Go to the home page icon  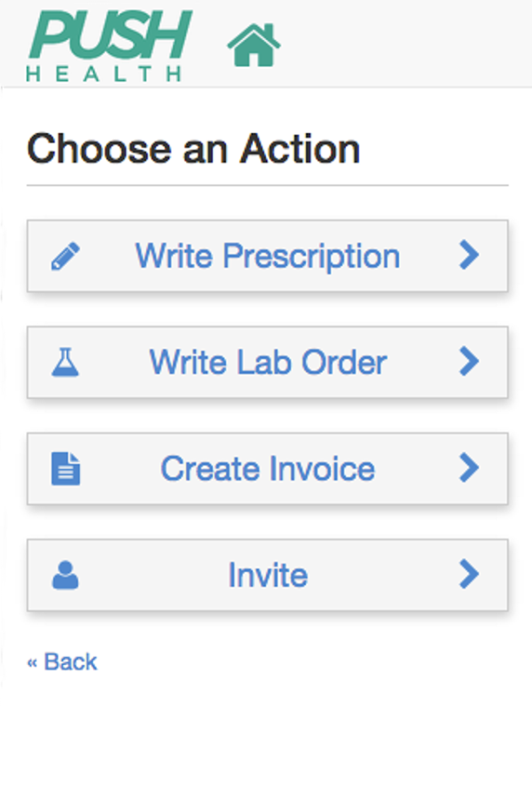(254, 45)
